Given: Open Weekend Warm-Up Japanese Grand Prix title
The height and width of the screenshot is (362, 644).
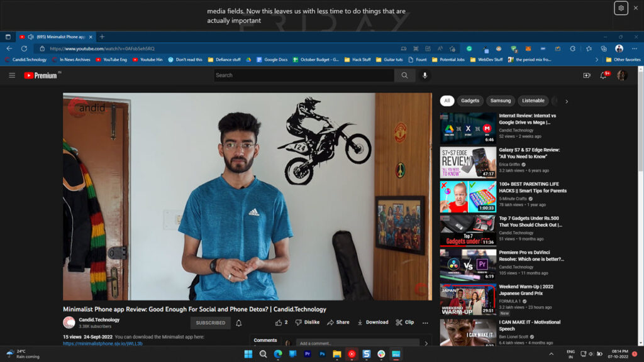Looking at the screenshot, I should click(x=526, y=290).
